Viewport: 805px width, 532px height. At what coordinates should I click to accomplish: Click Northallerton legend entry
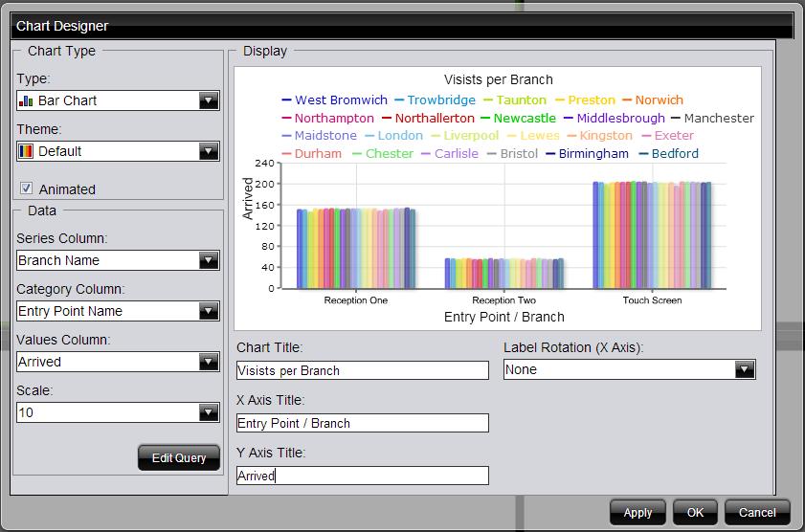(428, 118)
